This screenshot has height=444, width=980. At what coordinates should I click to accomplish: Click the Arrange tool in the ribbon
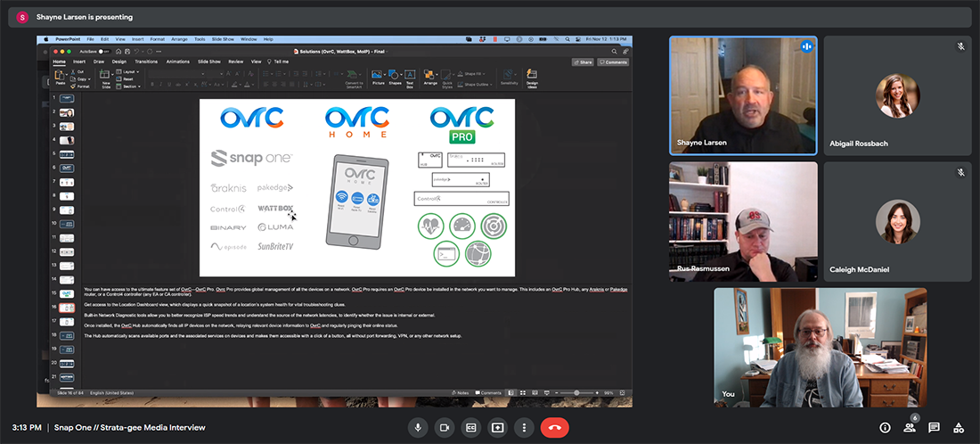pos(430,78)
